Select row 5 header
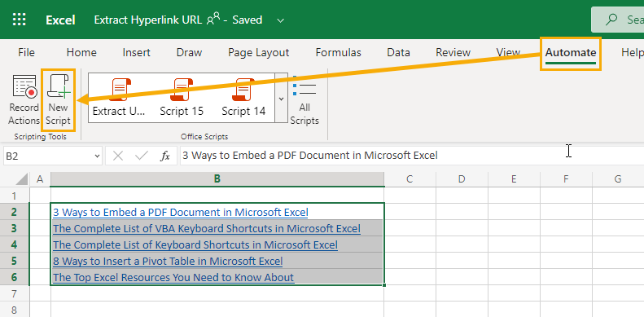Image resolution: width=644 pixels, height=317 pixels. click(15, 261)
